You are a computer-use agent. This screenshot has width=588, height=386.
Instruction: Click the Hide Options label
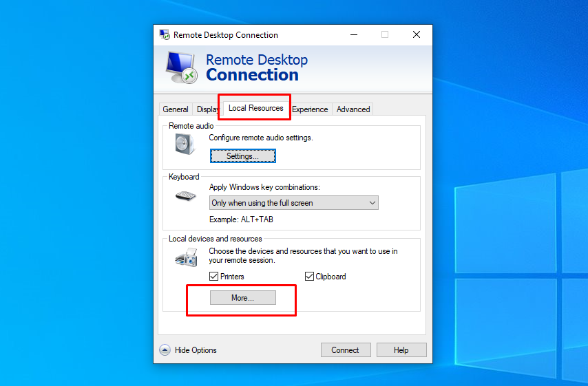tap(196, 350)
